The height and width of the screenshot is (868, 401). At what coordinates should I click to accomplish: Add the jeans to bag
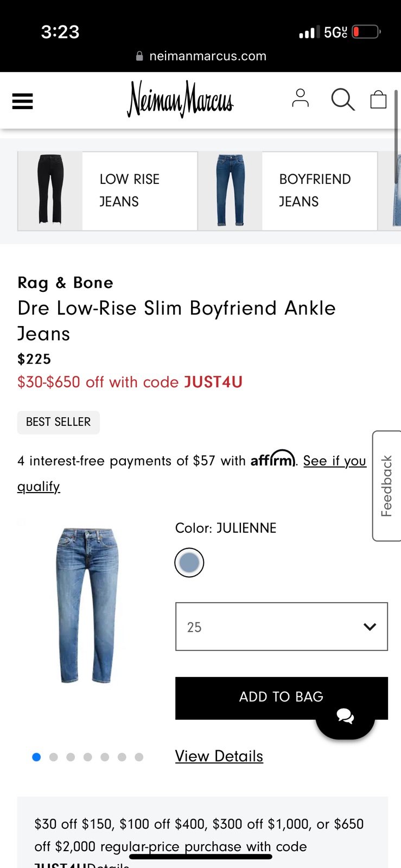[282, 698]
